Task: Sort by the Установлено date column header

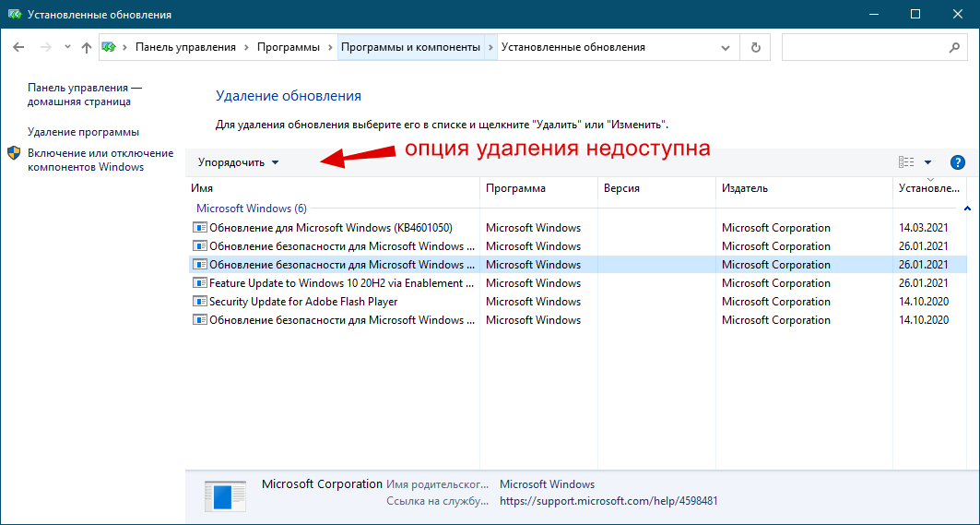Action: [929, 188]
